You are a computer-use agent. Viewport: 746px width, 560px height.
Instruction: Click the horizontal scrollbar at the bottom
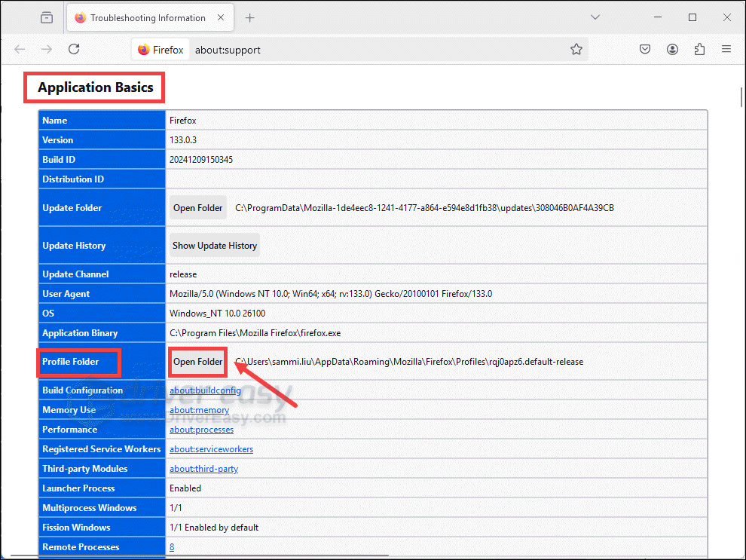coord(200,555)
